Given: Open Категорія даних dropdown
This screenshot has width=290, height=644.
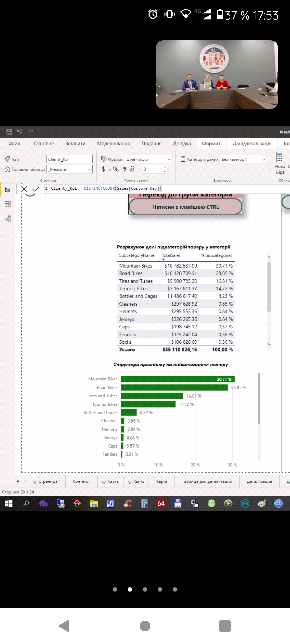Looking at the screenshot, I should pos(243,159).
